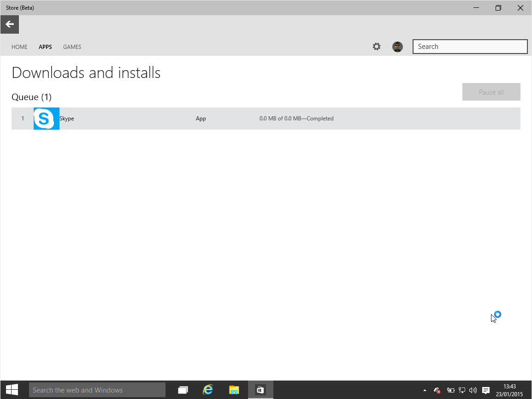This screenshot has width=532, height=399.
Task: Navigate back with the arrow button
Action: point(9,24)
